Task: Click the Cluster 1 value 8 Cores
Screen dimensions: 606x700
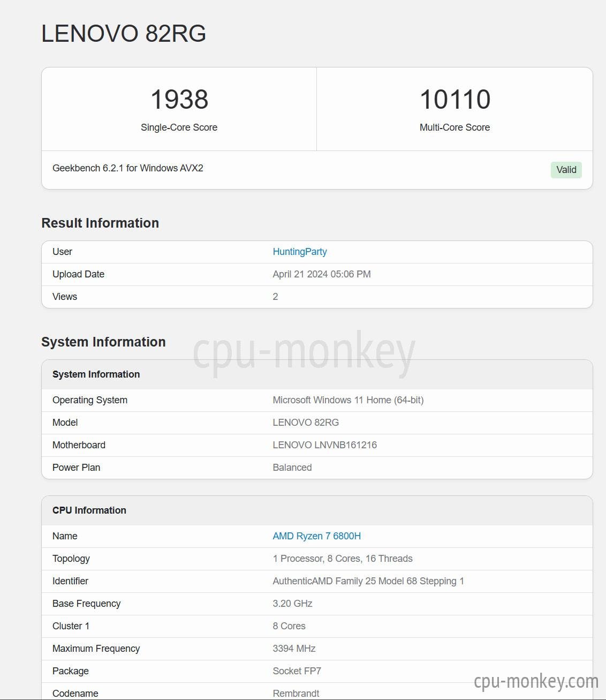Action: point(289,626)
